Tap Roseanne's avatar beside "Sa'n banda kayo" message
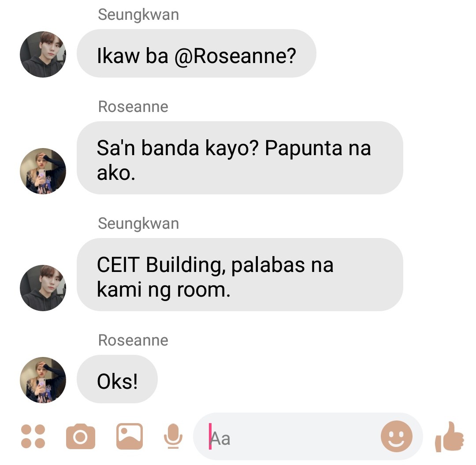Viewport: 476px width, 465px height. (43, 171)
